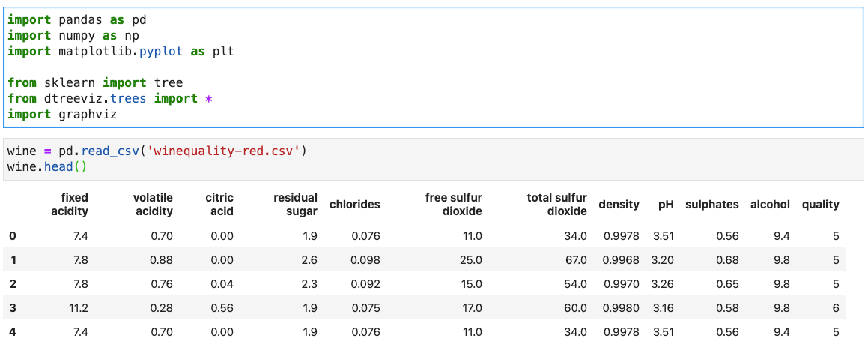Click the 'free sulfur dioxide' column header

(x=454, y=204)
